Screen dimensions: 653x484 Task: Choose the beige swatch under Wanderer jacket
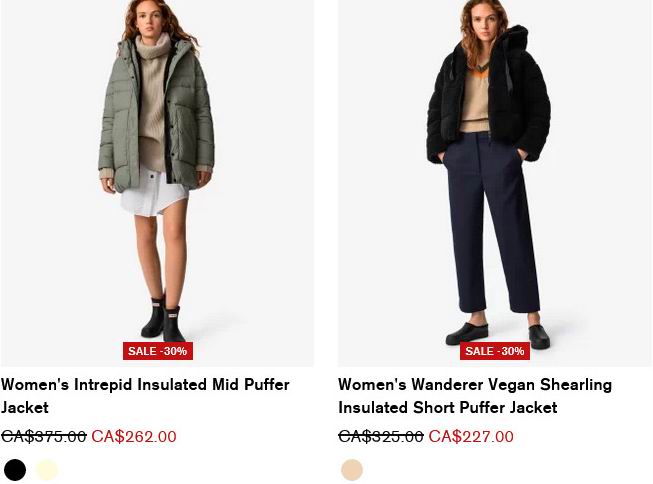pos(352,470)
